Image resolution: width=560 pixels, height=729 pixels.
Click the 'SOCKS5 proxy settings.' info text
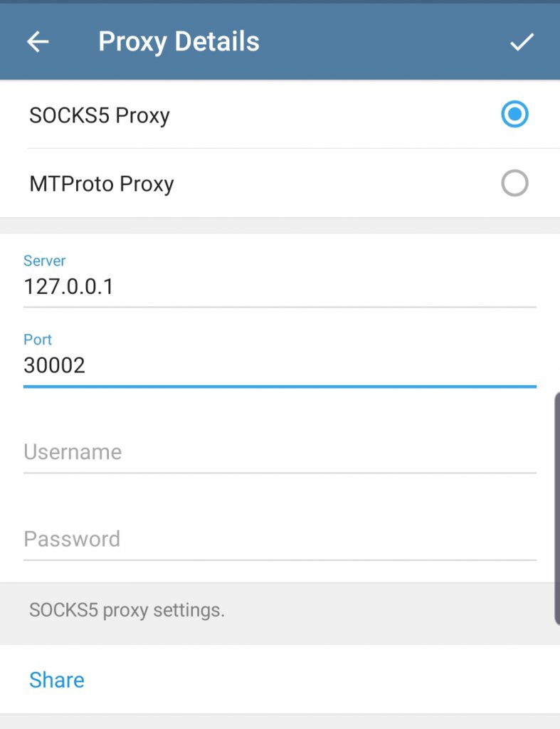[127, 610]
